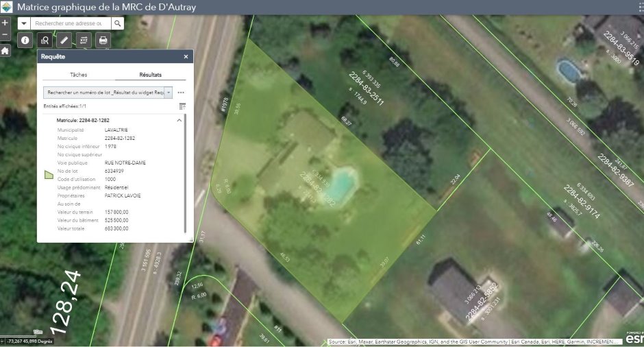Click the 'Résidentiel' usage value
The width and height of the screenshot is (644, 347).
(116, 187)
